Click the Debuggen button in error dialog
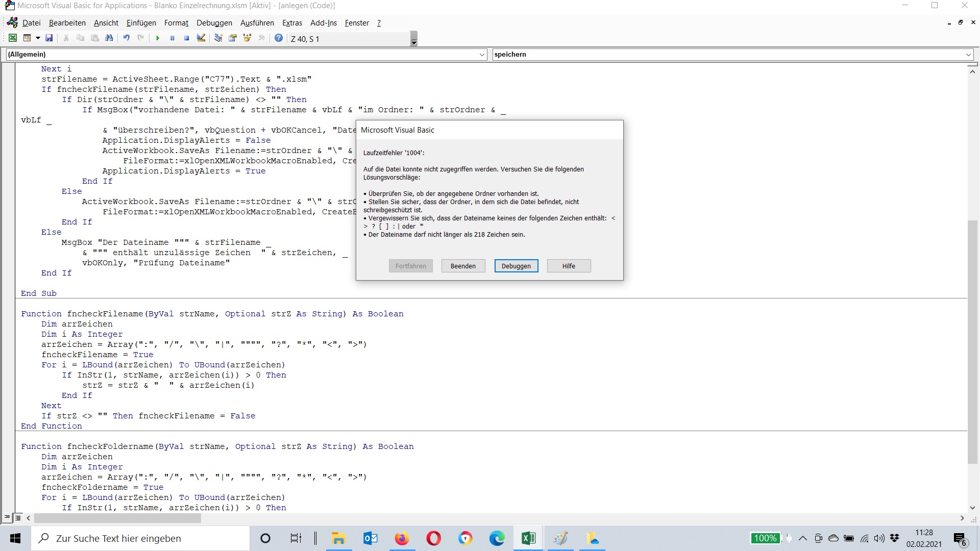The image size is (980, 551). (516, 266)
